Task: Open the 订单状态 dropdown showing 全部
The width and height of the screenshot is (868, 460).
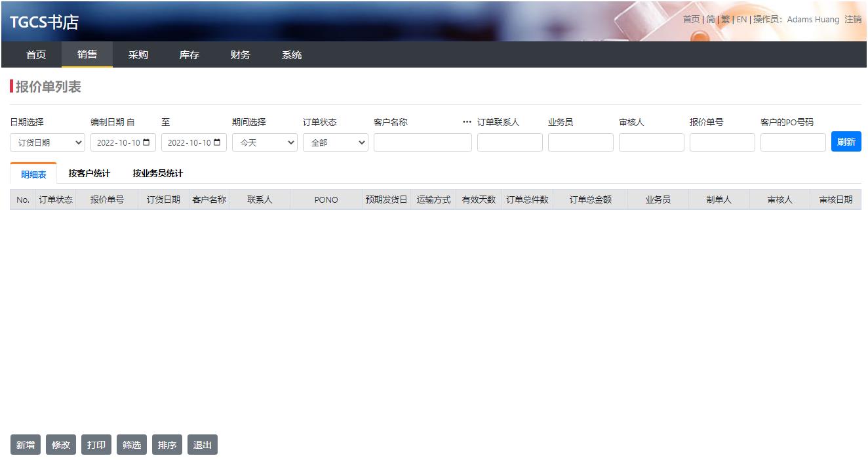Action: pos(336,142)
